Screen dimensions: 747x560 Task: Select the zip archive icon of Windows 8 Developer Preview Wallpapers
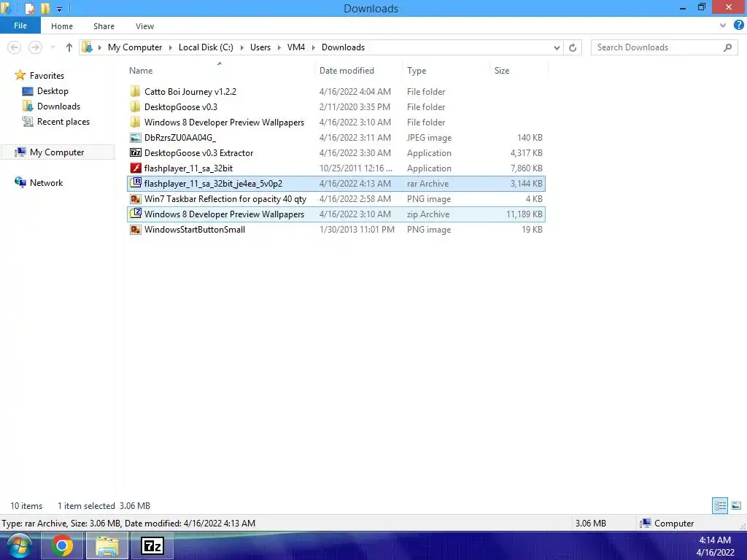135,214
